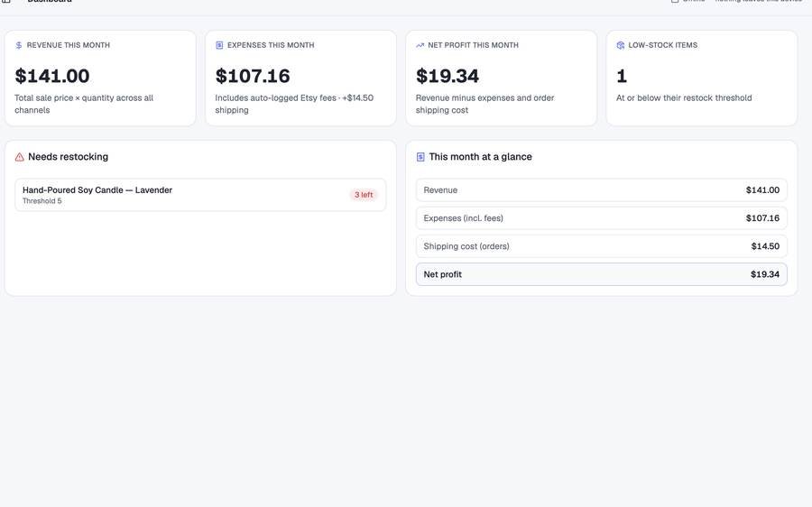Screen dimensions: 812x507
Task: Click the $141.00 value in the Revenue row
Action: pyautogui.click(x=762, y=190)
